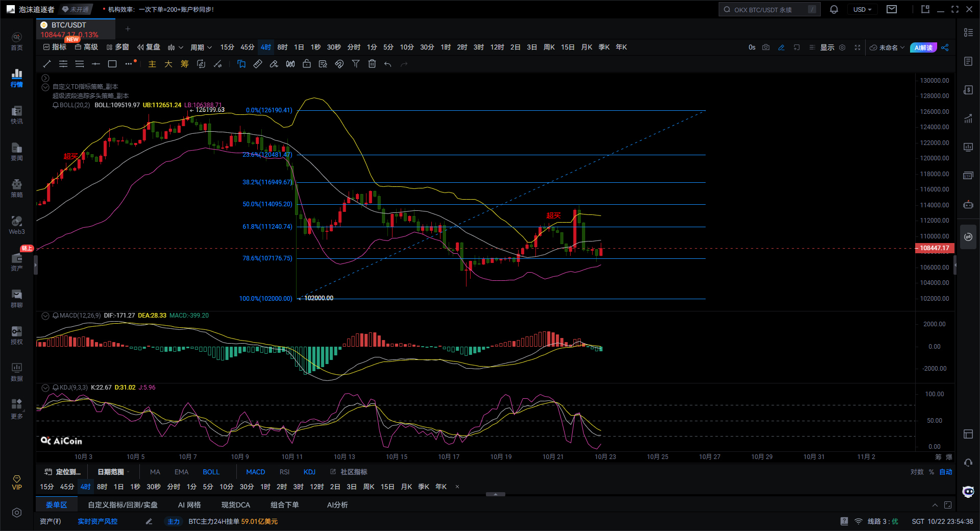Click the trash icon to delete drawings
980x531 pixels.
tap(372, 64)
